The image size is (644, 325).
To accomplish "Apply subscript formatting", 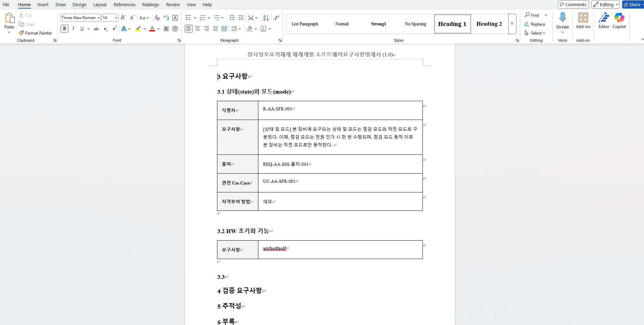I will (105, 29).
